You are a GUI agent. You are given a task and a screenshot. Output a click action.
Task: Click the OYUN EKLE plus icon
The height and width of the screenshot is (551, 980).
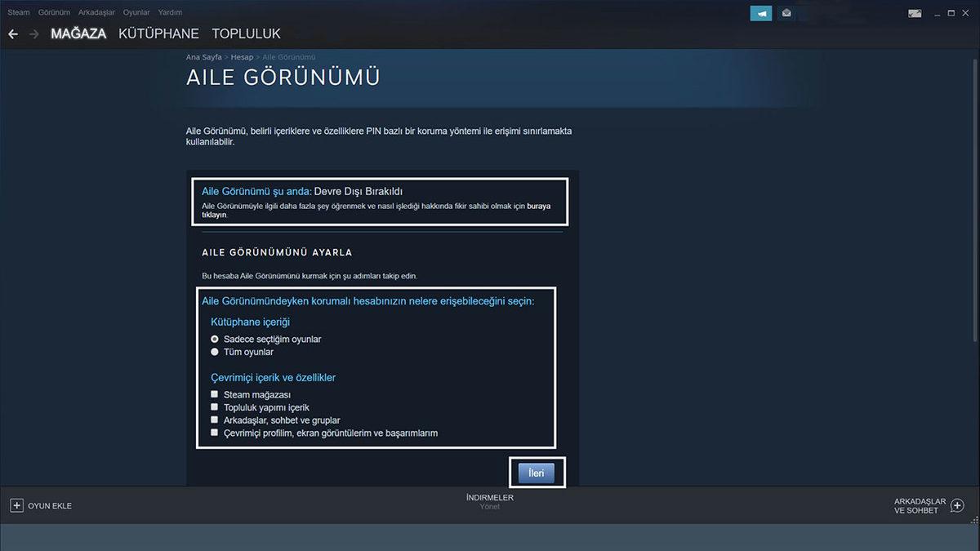(x=16, y=505)
